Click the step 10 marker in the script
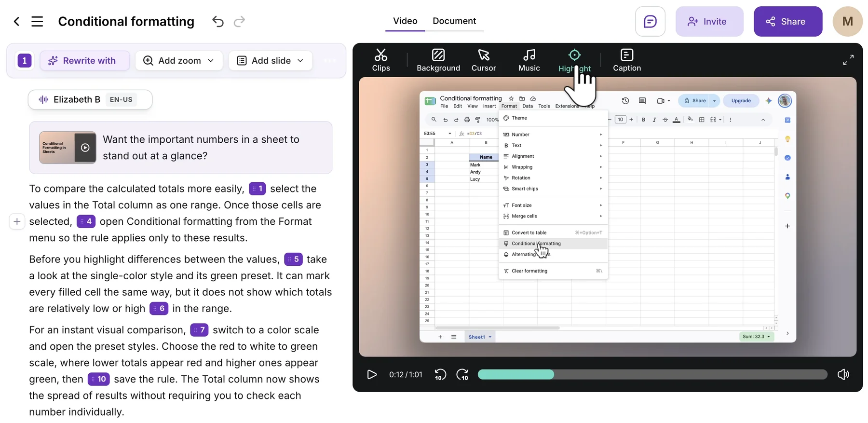This screenshot has height=423, width=868. coord(99,379)
